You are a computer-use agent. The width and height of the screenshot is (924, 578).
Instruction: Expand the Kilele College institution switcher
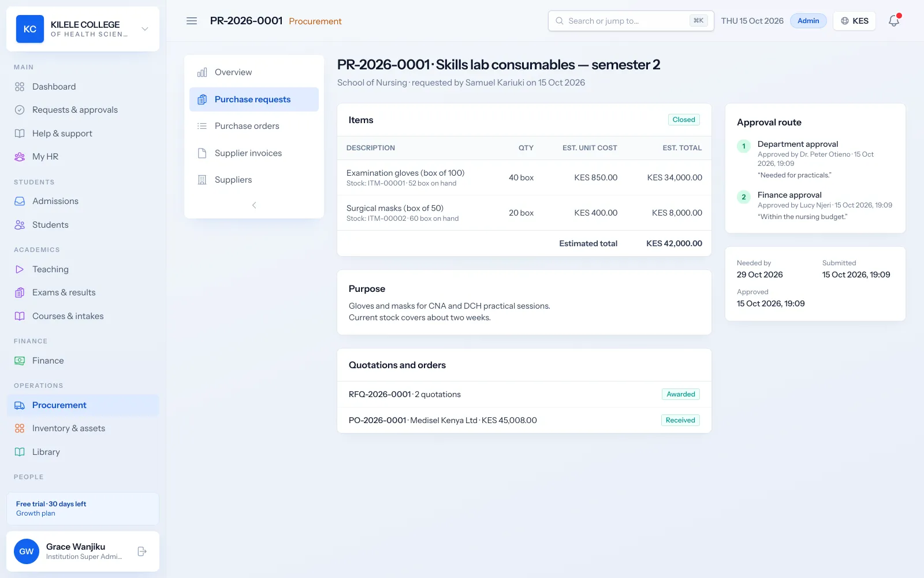pos(83,29)
